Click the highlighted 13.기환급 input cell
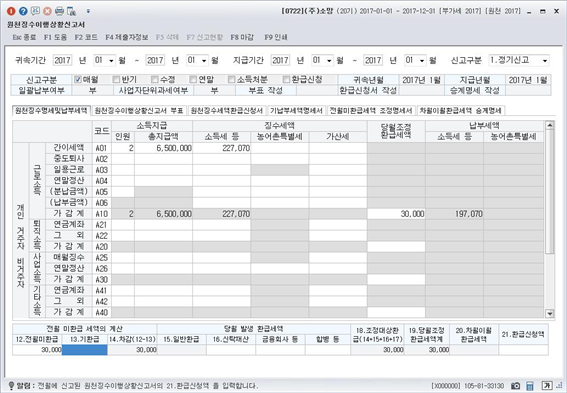Image resolution: width=567 pixels, height=393 pixels. 85,350
